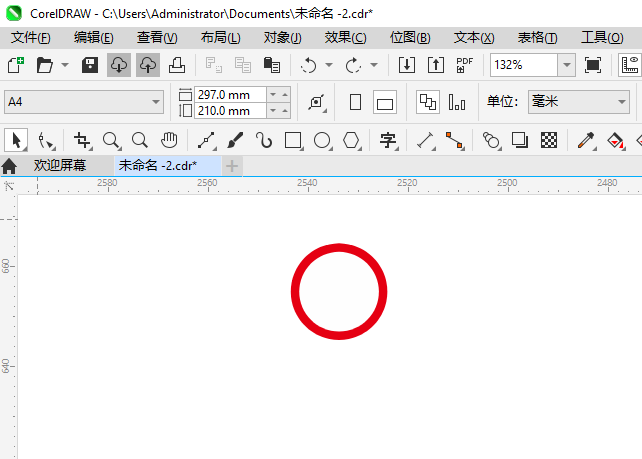This screenshot has height=459, width=642.
Task: Click the cloud upload icon
Action: pos(148,65)
